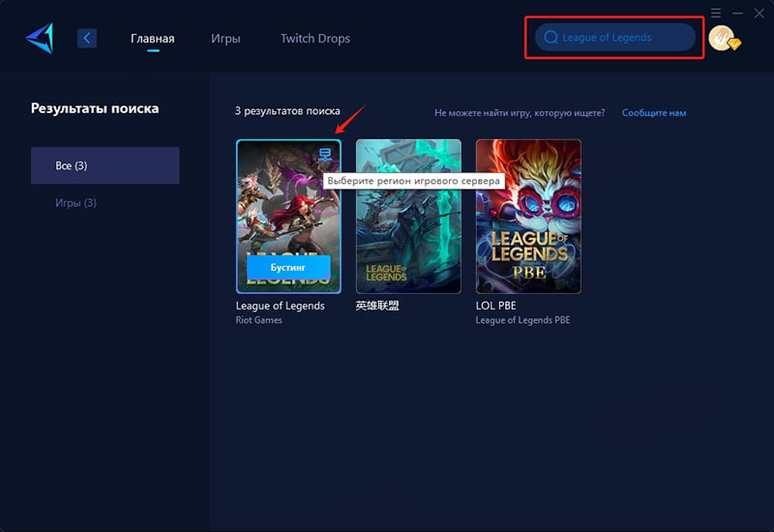
Task: Click the League of Legends title text
Action: [281, 306]
